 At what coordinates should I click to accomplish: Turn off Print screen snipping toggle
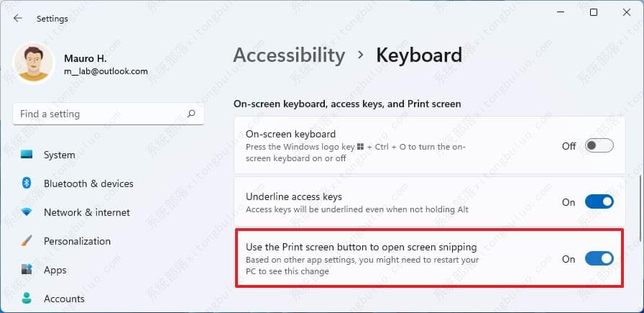(599, 259)
